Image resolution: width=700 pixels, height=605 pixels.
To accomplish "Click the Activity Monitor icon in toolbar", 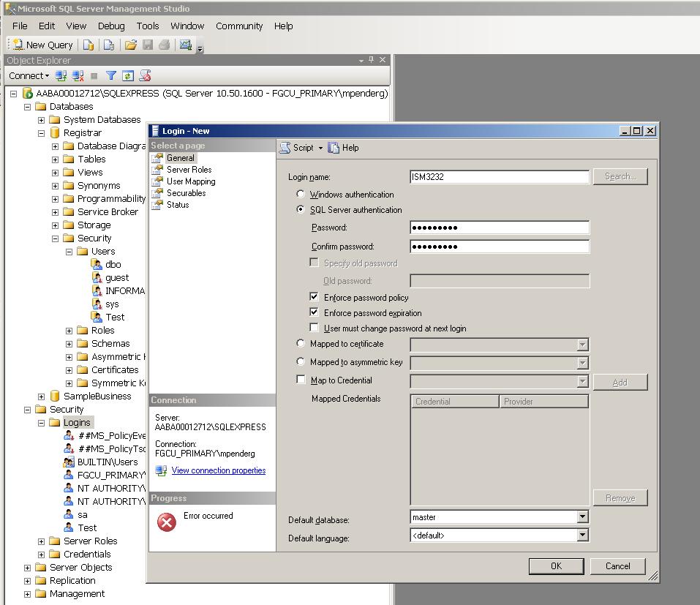I will tap(186, 45).
